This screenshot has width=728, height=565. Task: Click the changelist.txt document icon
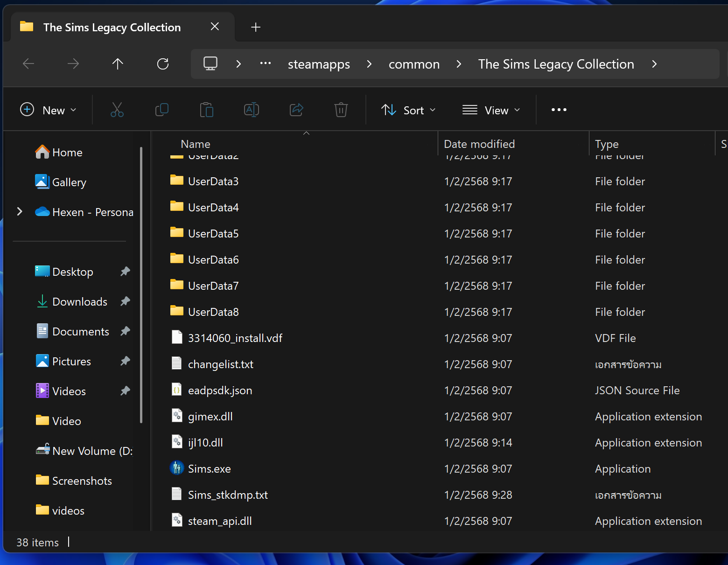177,363
